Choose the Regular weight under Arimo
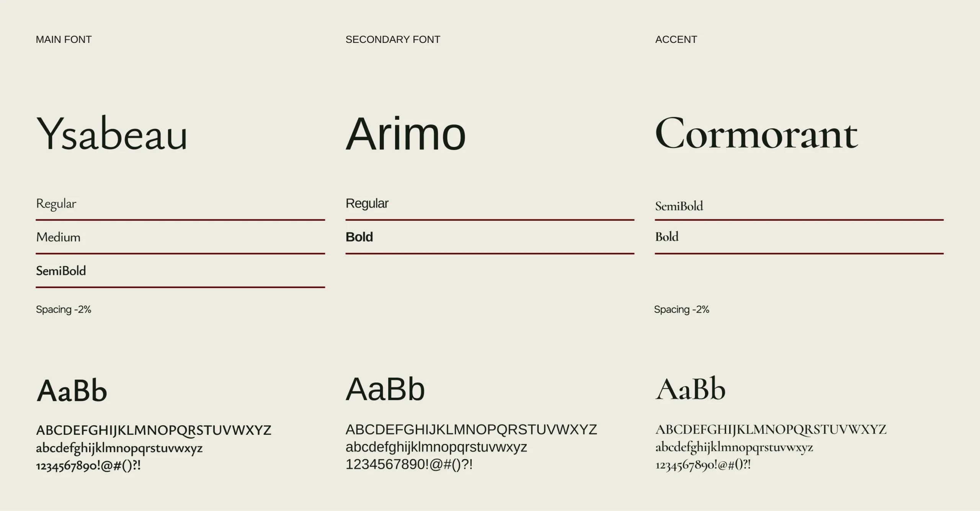 367,204
